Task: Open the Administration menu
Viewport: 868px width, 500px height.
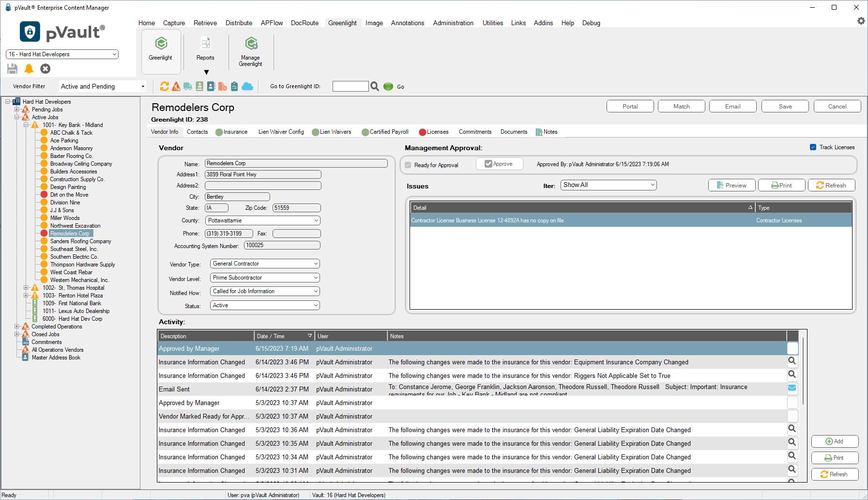Action: coord(453,23)
